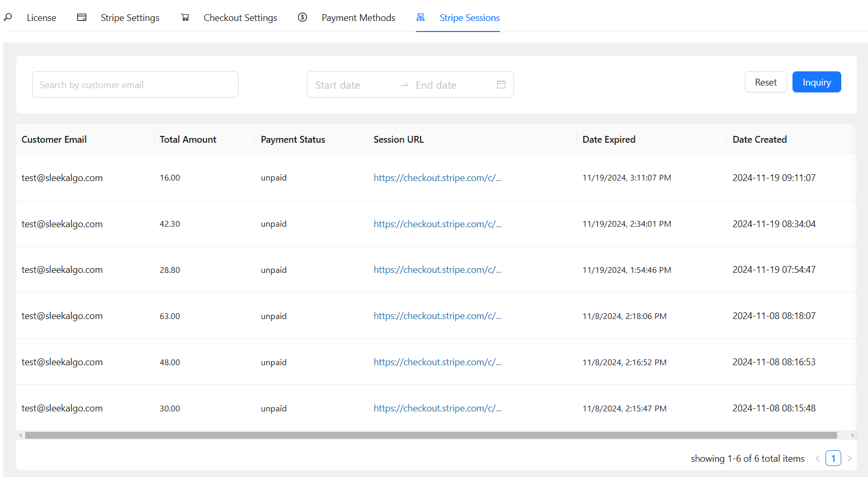Open the Start date picker field
Viewport: 868px width, 477px height.
pos(351,85)
